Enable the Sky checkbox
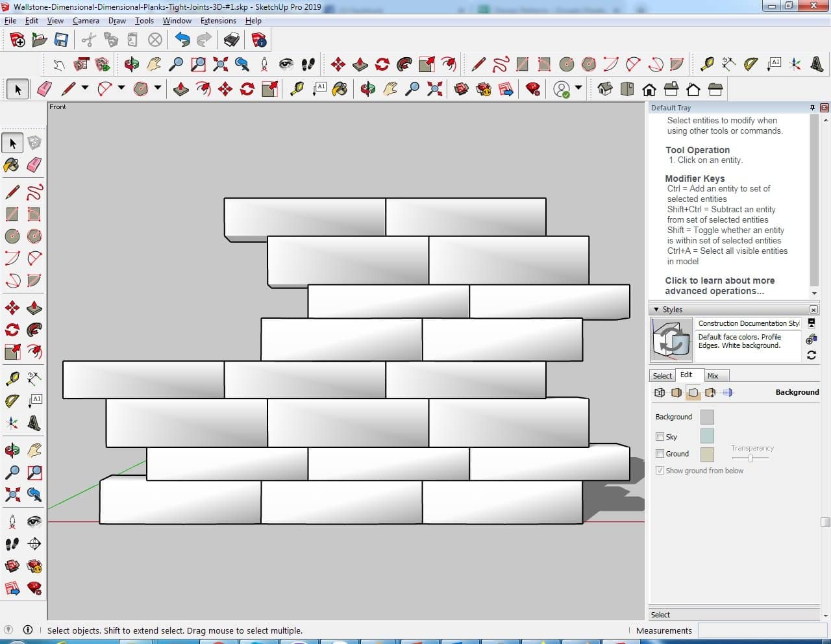Viewport: 831px width, 644px height. (660, 437)
